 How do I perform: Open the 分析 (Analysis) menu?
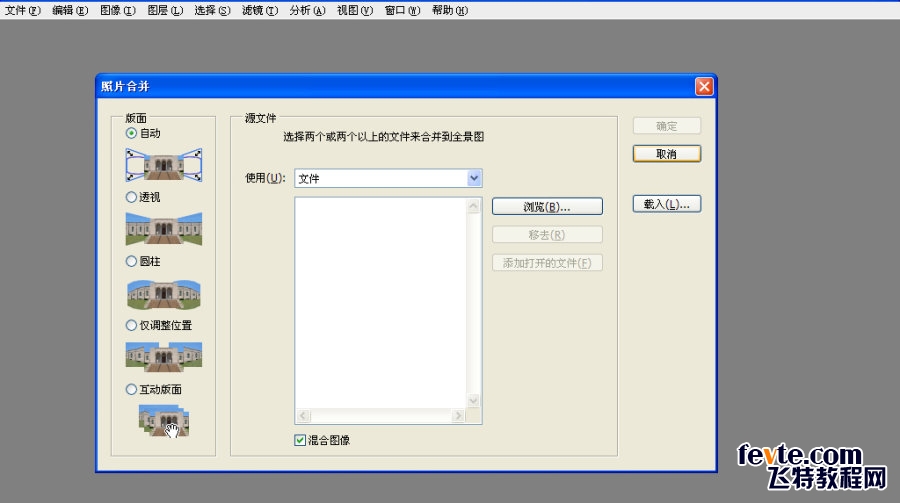307,10
